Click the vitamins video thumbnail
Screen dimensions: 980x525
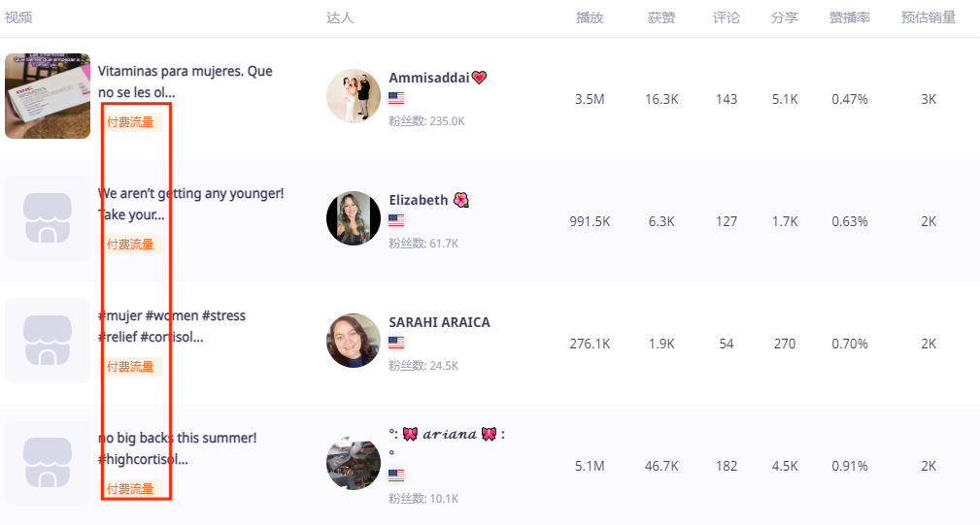pyautogui.click(x=48, y=96)
